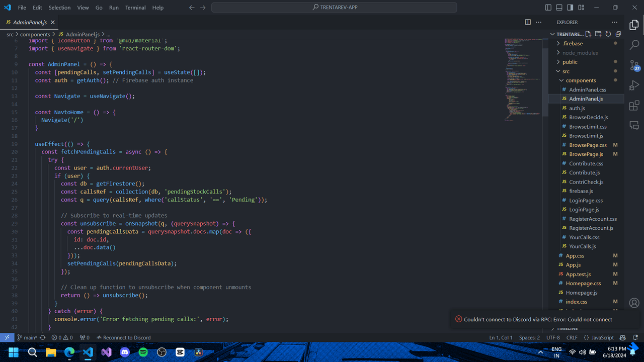Split the editor to the right
Viewport: 644px width, 362px height.
click(x=528, y=22)
